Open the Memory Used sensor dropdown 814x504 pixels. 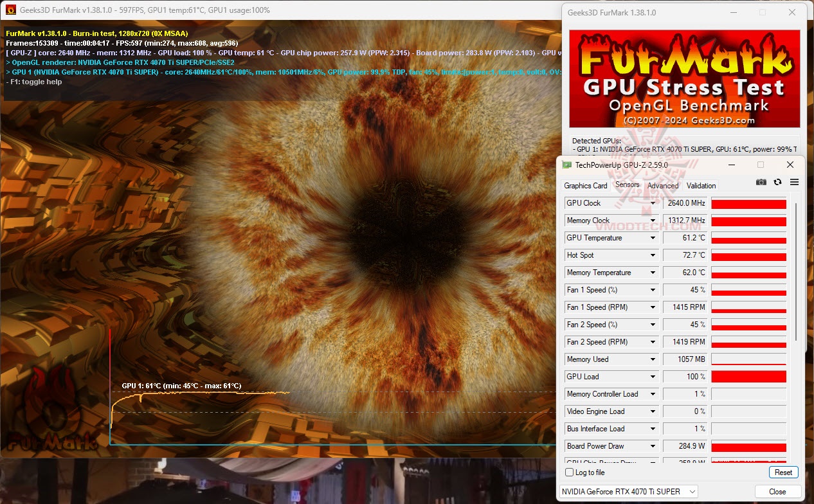tap(653, 359)
